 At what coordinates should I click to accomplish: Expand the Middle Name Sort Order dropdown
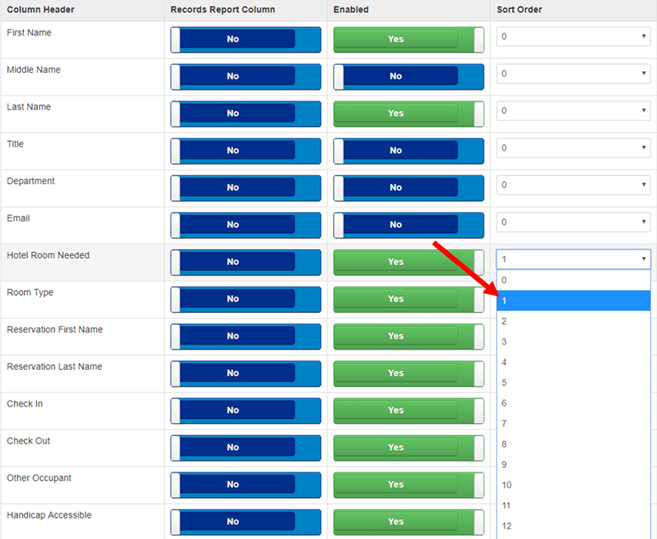(573, 73)
